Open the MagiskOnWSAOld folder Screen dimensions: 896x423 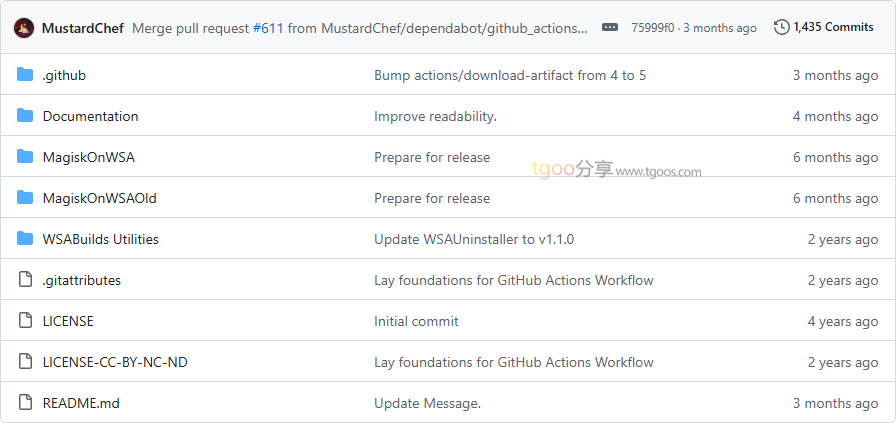coord(99,198)
